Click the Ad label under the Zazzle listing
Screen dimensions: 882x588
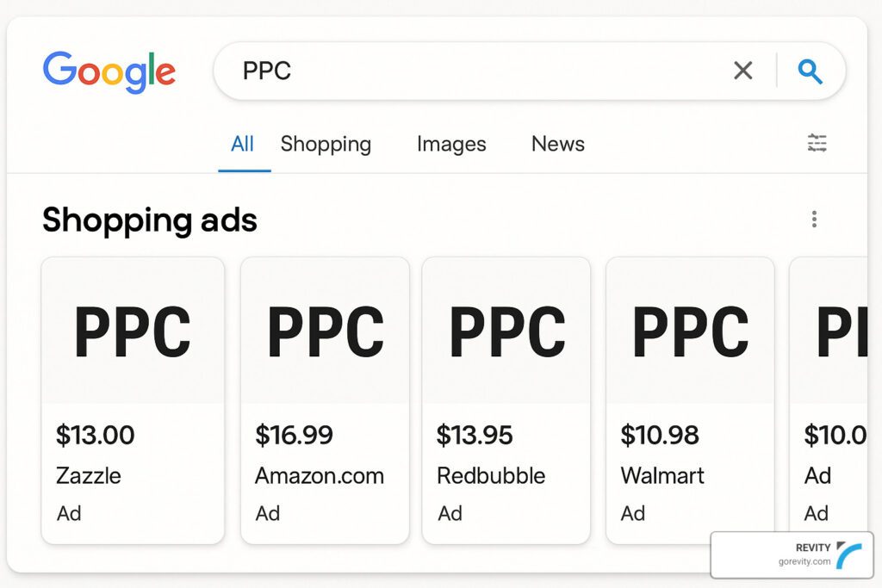point(68,513)
